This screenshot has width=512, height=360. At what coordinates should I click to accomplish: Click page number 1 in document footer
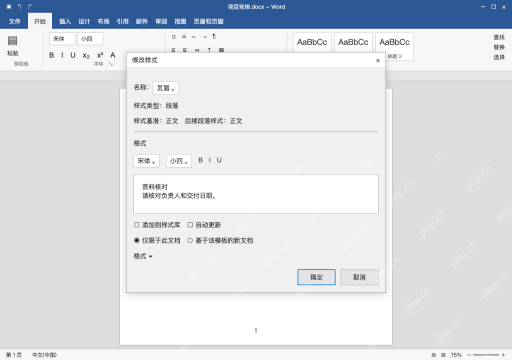tap(256, 330)
